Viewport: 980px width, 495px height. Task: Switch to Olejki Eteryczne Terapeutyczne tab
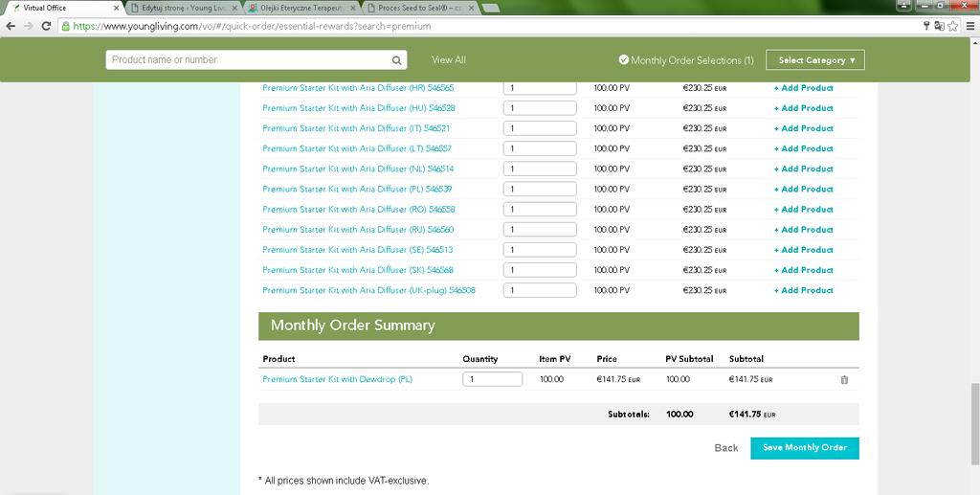point(301,8)
